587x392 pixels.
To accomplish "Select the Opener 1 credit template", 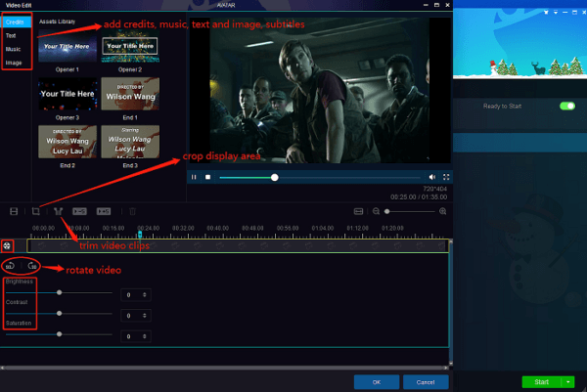I will pos(68,46).
